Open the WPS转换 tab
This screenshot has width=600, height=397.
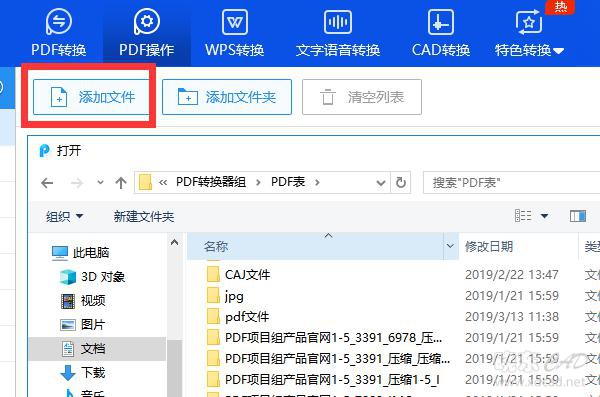tap(235, 34)
